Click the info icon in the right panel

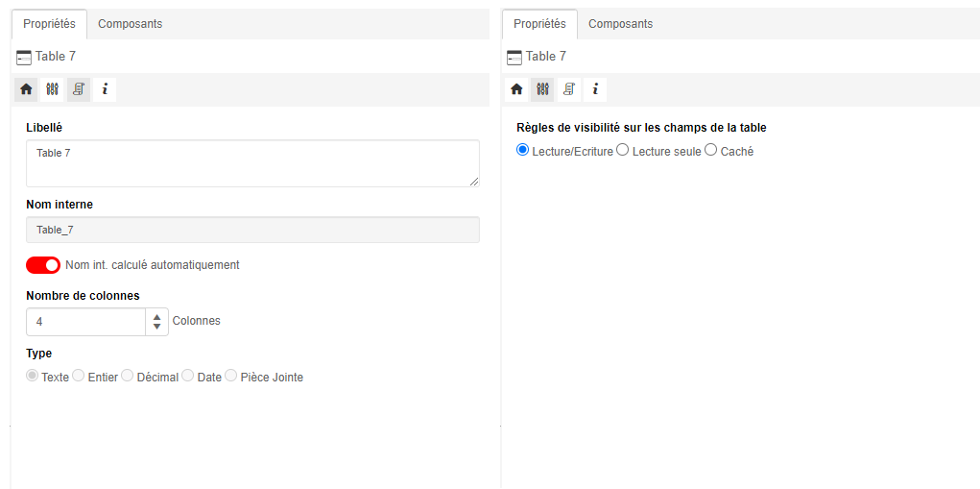click(x=595, y=89)
